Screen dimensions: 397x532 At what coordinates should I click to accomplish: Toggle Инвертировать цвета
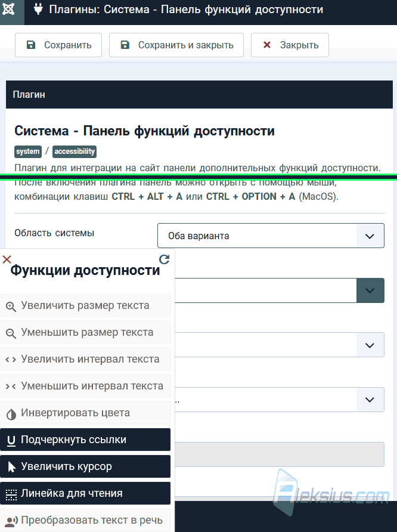[85, 413]
